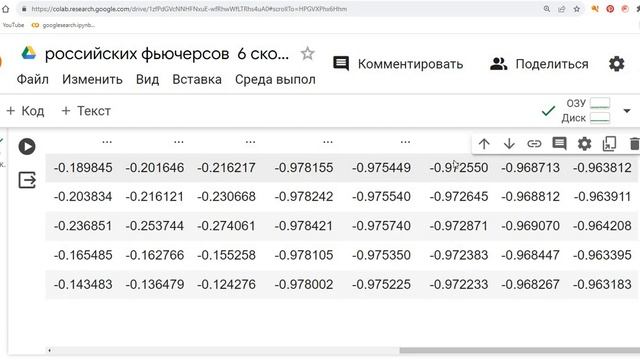Select cell value -0.972383

[459, 255]
